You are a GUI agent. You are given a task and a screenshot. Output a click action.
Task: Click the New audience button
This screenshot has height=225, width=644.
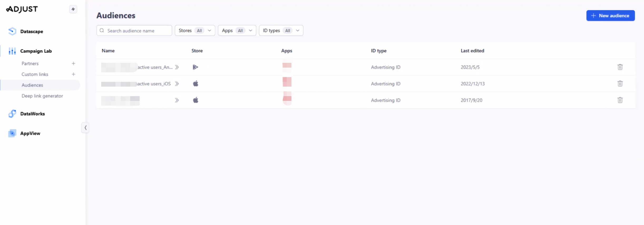610,16
